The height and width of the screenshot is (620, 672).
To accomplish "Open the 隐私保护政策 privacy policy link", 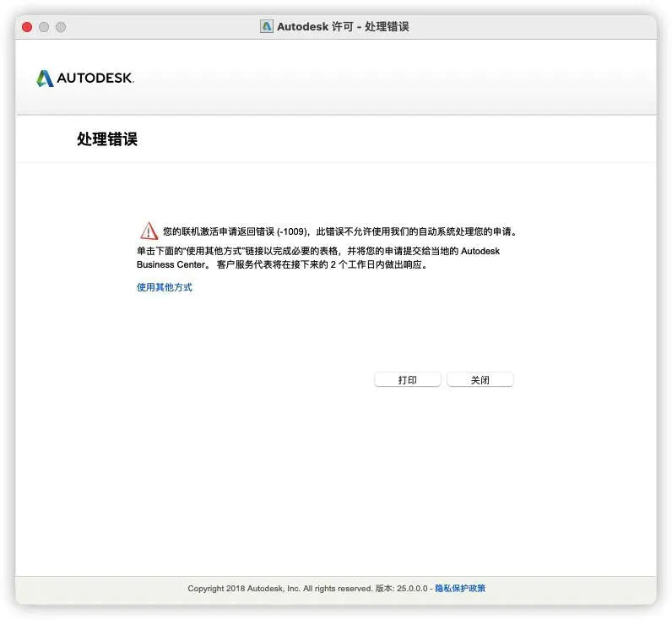I will pos(460,588).
